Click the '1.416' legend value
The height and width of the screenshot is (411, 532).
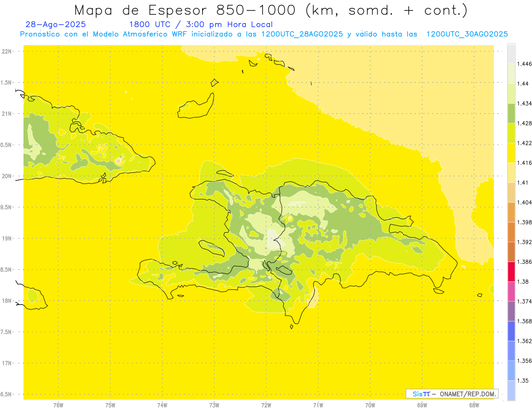click(524, 163)
